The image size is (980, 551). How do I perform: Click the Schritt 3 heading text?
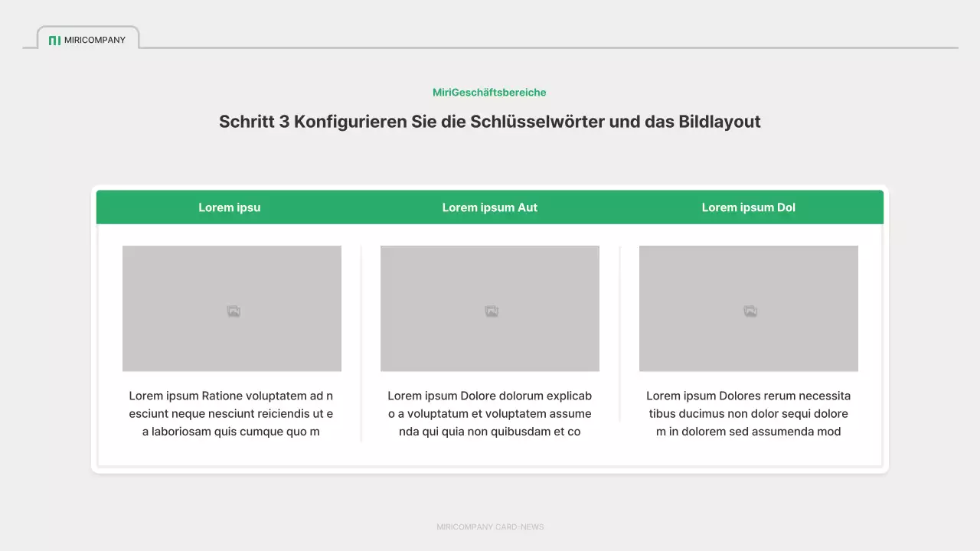[490, 121]
